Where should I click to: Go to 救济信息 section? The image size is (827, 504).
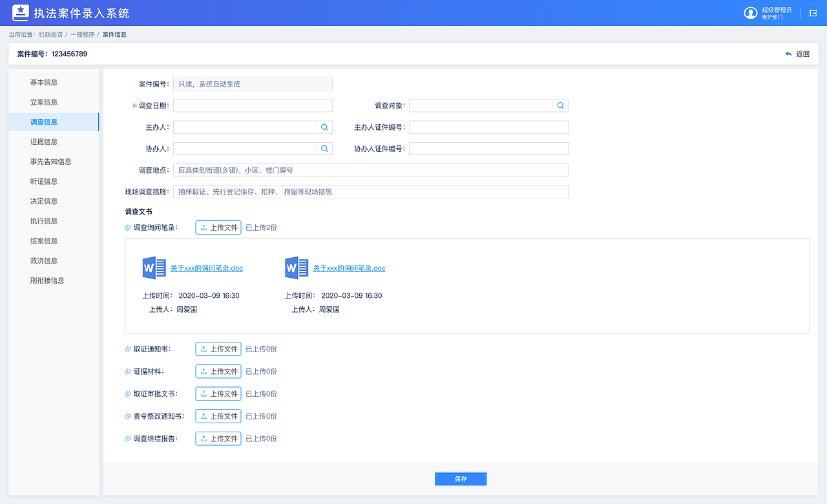pyautogui.click(x=44, y=260)
